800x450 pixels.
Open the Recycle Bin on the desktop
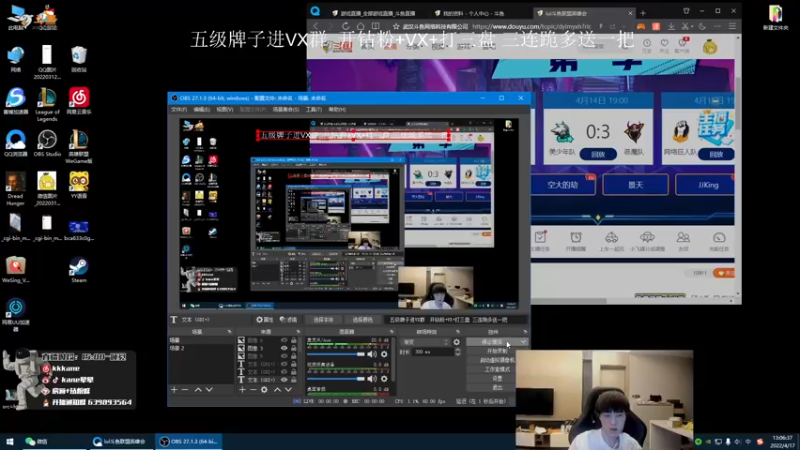tap(79, 59)
